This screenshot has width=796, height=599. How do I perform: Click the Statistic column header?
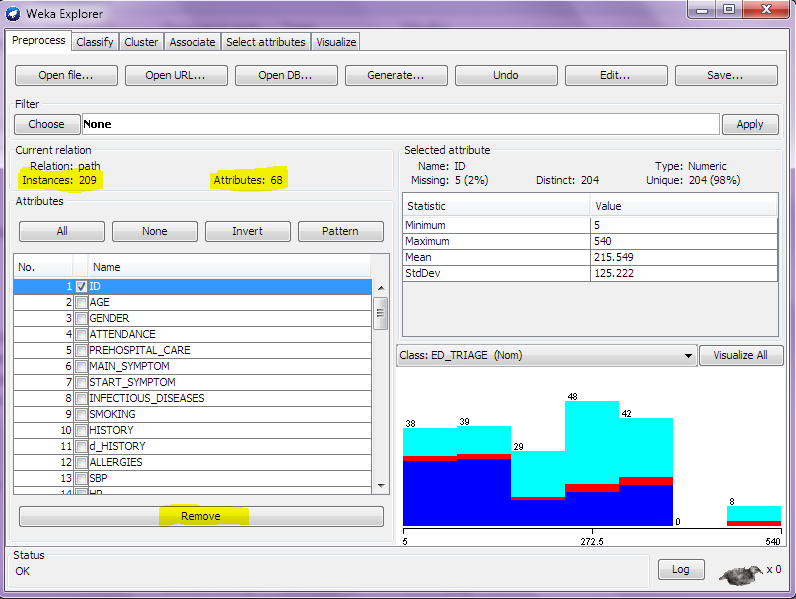496,207
